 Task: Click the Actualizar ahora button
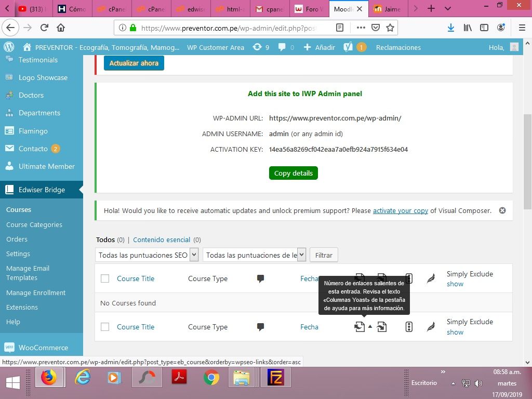tap(134, 63)
